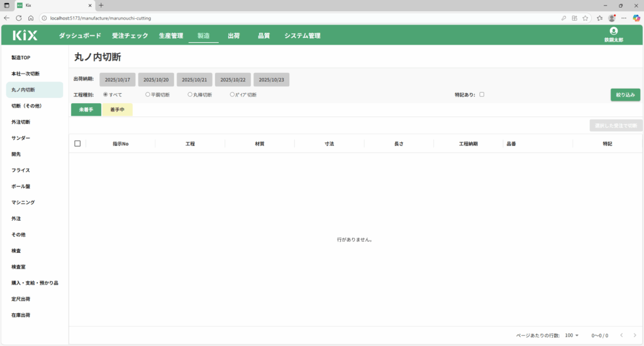Navigate to フライス in the sidebar
644x346 pixels.
click(x=21, y=170)
